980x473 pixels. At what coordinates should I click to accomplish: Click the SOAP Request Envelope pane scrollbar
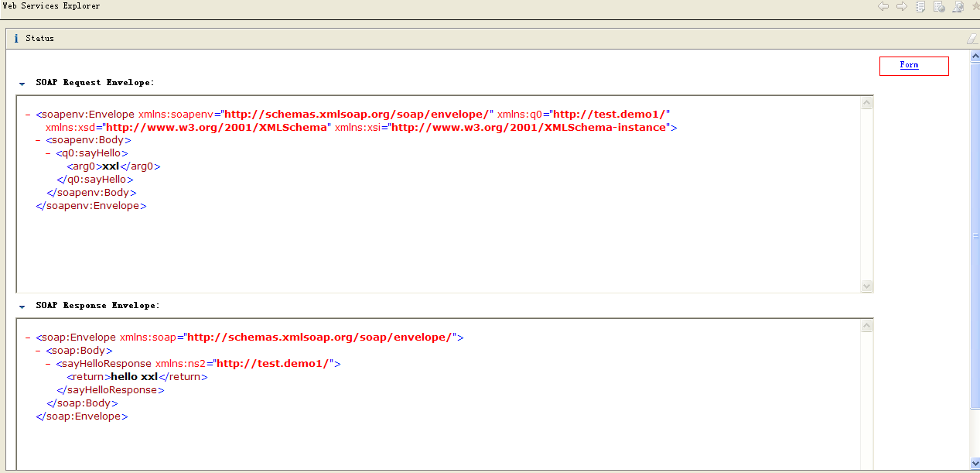click(866, 194)
